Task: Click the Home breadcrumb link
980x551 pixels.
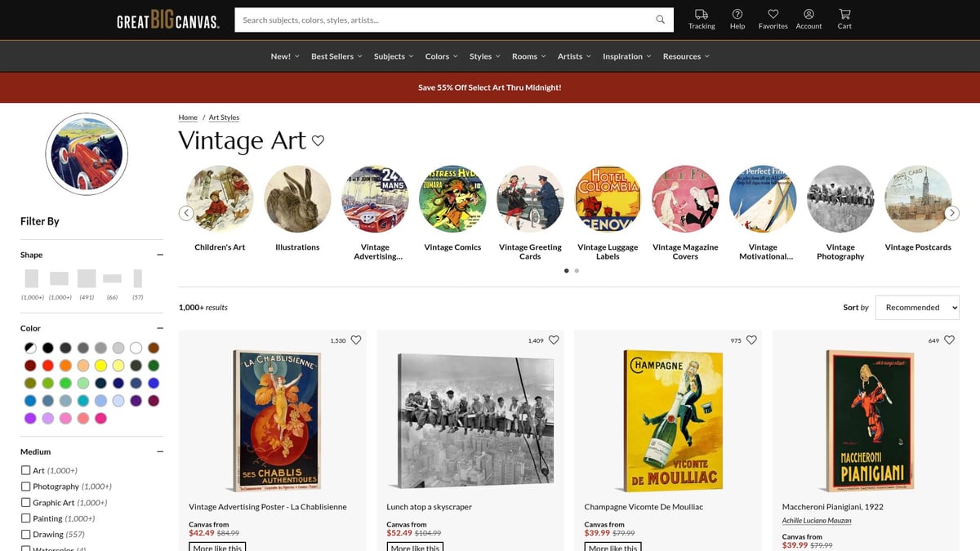Action: (188, 118)
